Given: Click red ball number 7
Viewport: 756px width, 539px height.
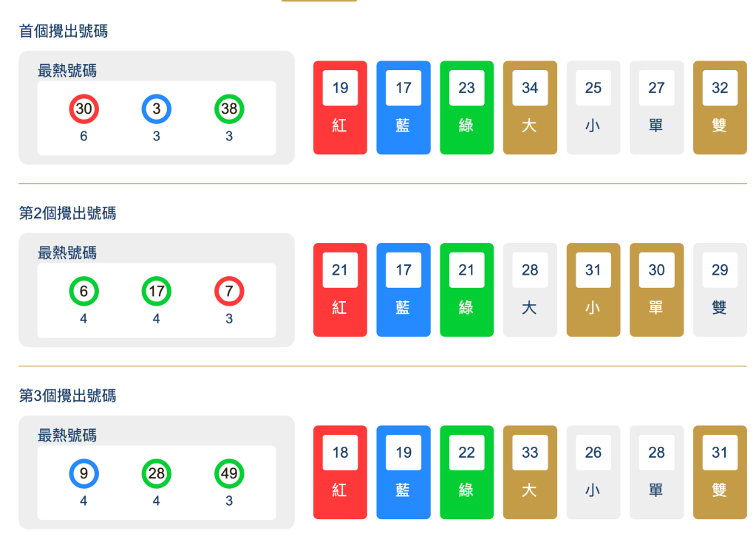Looking at the screenshot, I should (229, 292).
